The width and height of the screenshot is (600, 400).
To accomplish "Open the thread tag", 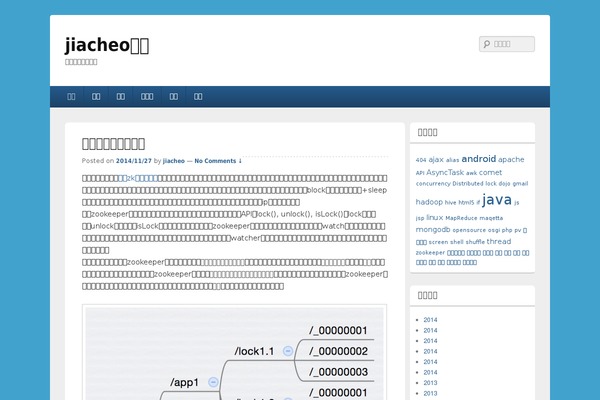I will [x=499, y=242].
